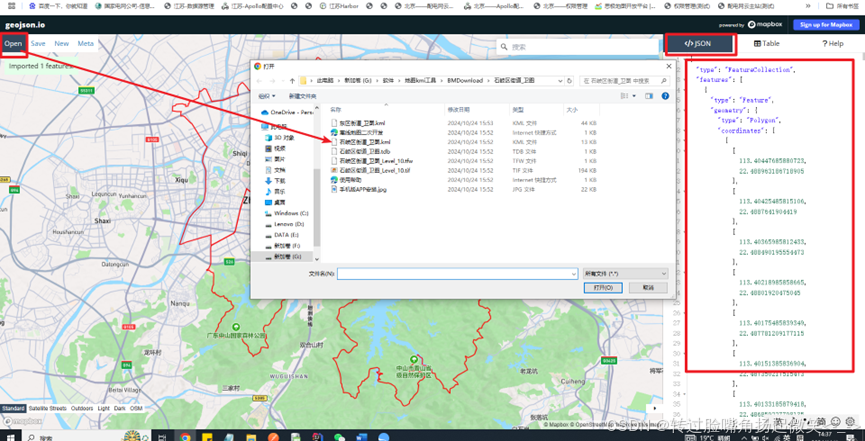Select the Dark map style

click(120, 408)
